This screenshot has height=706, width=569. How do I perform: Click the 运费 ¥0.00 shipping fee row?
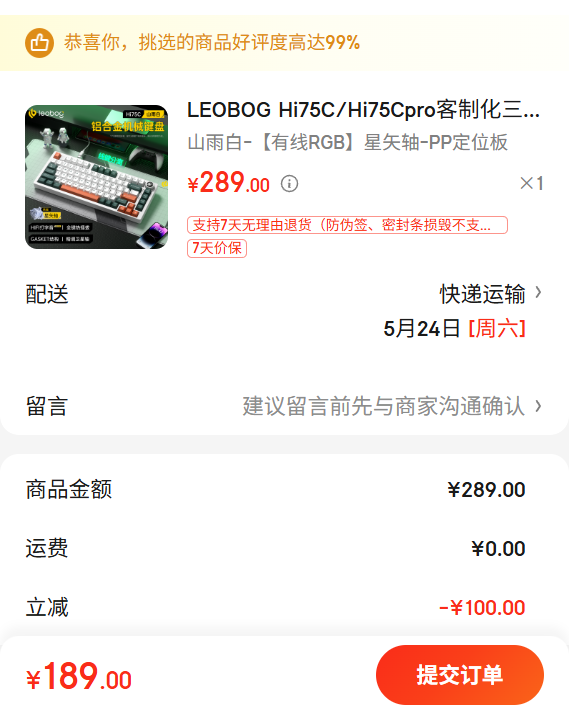[x=275, y=548]
